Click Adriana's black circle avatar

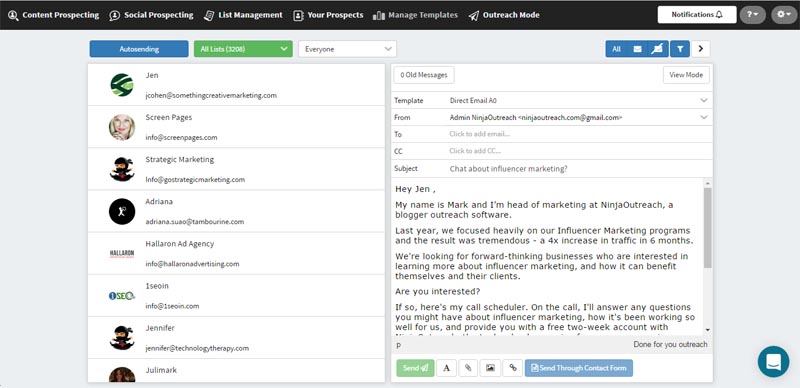[x=122, y=211]
